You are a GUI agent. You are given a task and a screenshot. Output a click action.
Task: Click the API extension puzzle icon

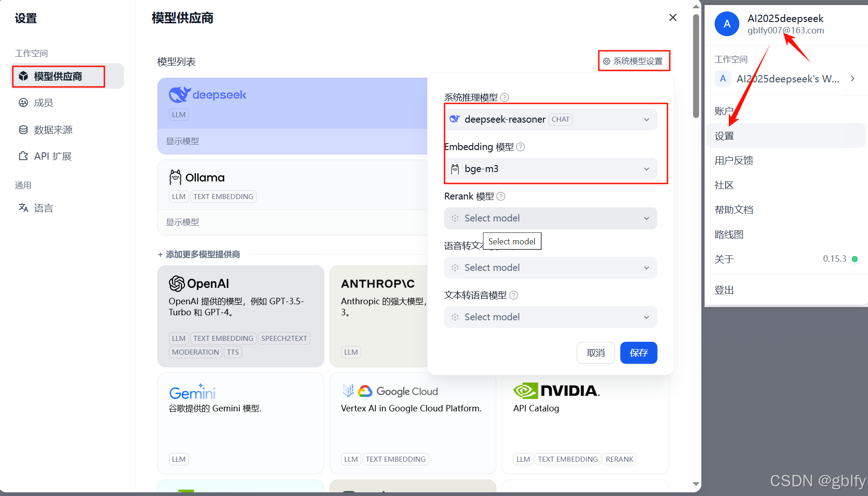click(23, 156)
